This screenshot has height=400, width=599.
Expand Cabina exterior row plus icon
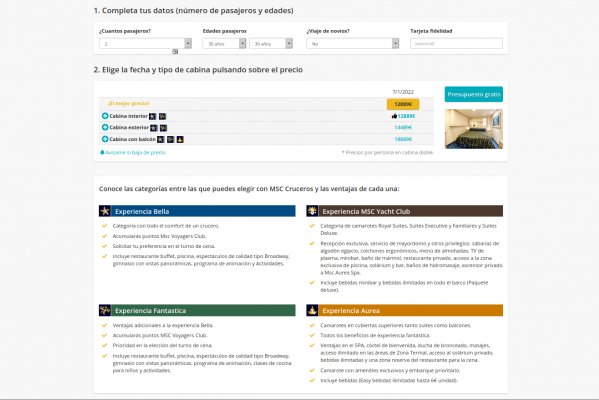[105, 127]
